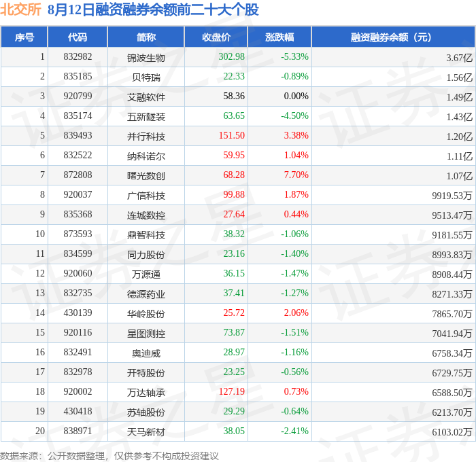
Task: Select stock name 鼎智科技
Action: click(146, 235)
